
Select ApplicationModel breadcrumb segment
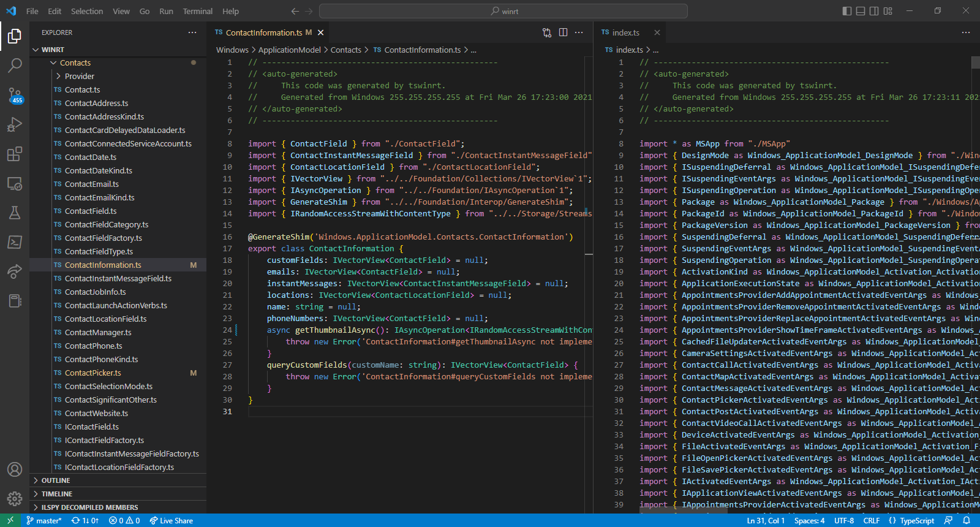coord(289,50)
